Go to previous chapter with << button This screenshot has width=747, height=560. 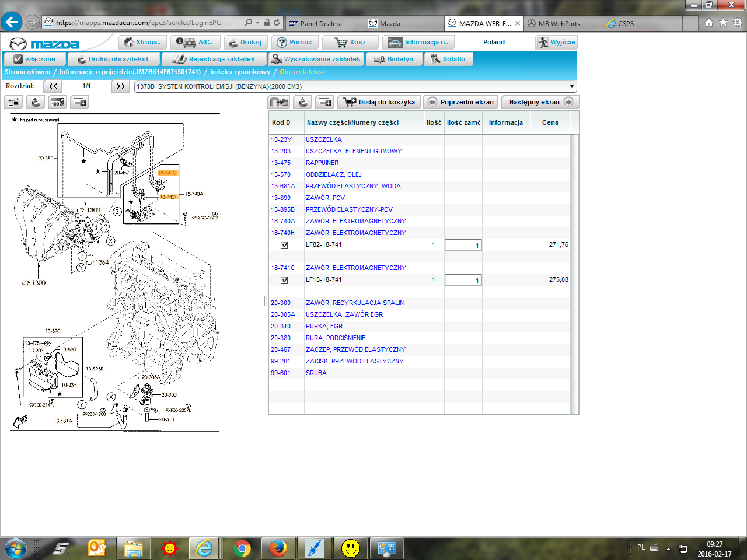pos(53,86)
